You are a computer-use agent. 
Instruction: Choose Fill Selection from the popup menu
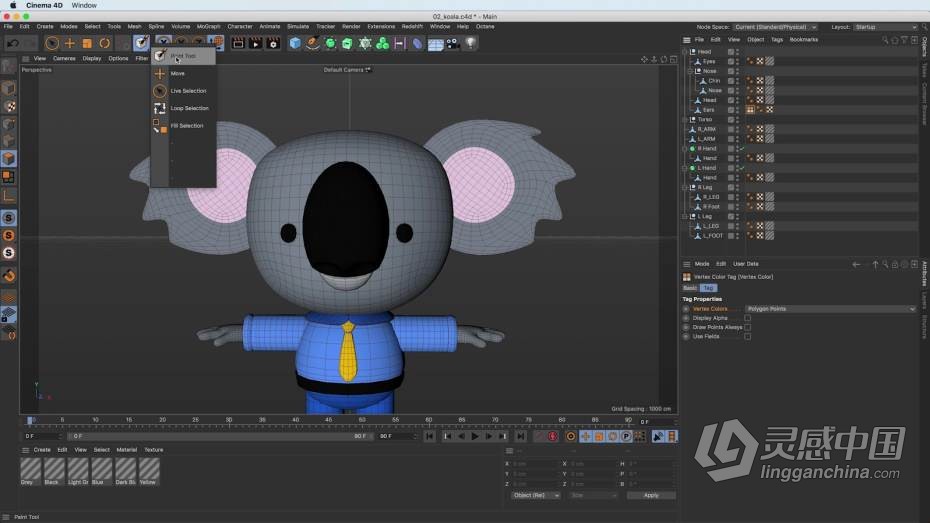click(186, 126)
